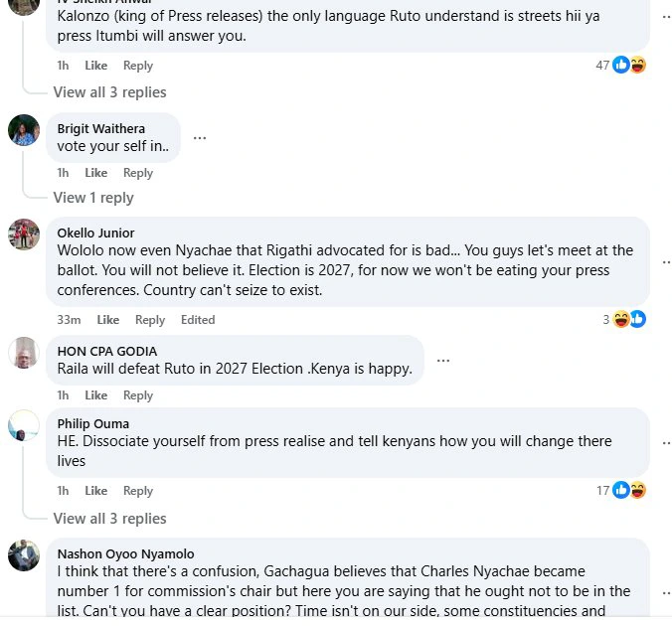Reply to Philip Ouma's comment
The width and height of the screenshot is (672, 626).
(x=138, y=491)
